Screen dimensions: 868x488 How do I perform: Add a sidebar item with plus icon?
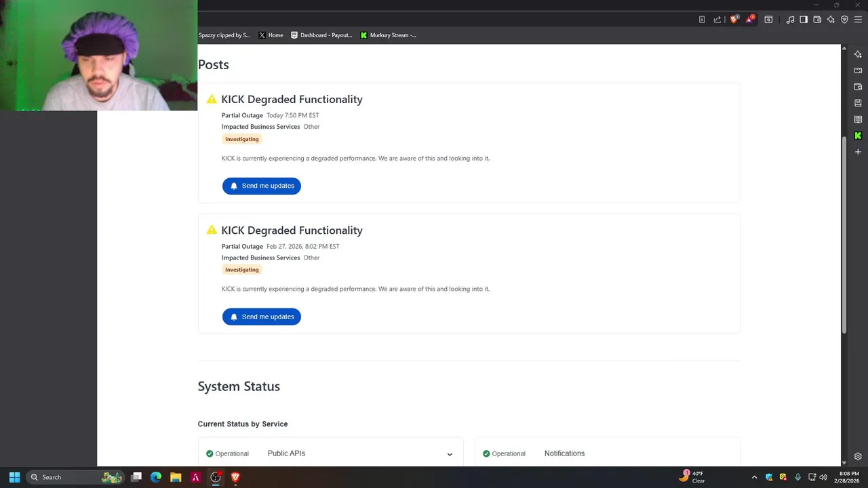pyautogui.click(x=858, y=152)
